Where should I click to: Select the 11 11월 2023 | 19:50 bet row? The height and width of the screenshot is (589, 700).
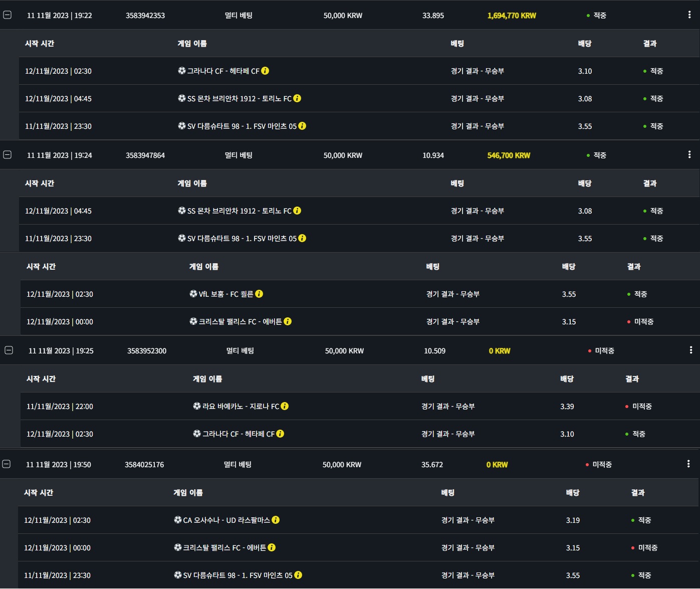pos(58,465)
